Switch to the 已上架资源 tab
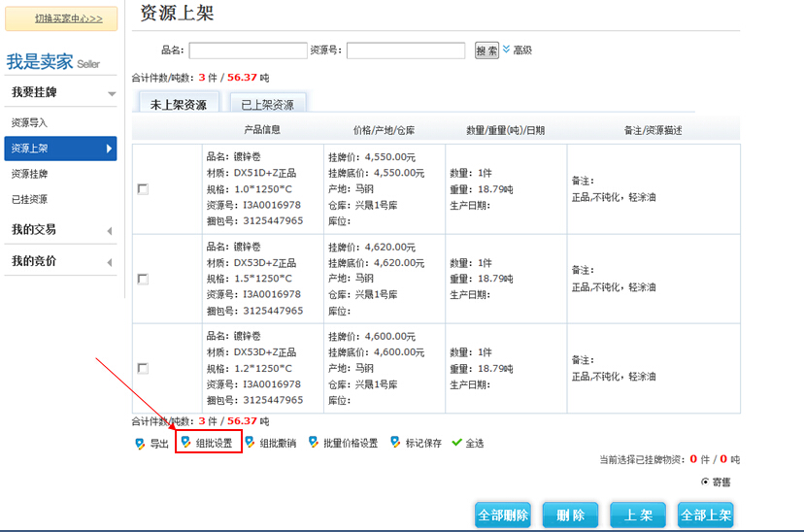The width and height of the screenshot is (804, 532). 267,104
